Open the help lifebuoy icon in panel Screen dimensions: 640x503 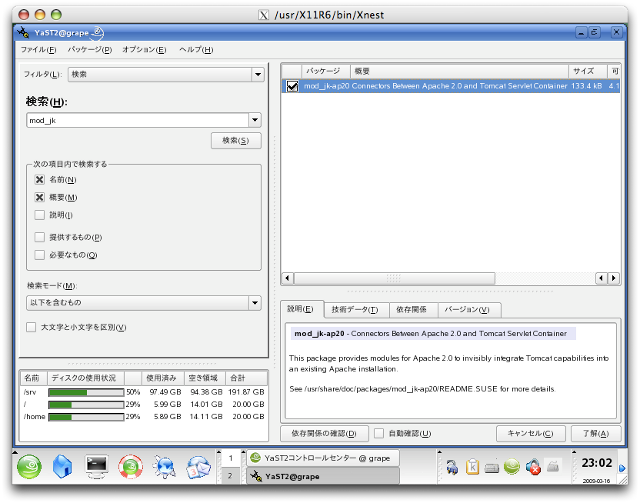coord(130,466)
